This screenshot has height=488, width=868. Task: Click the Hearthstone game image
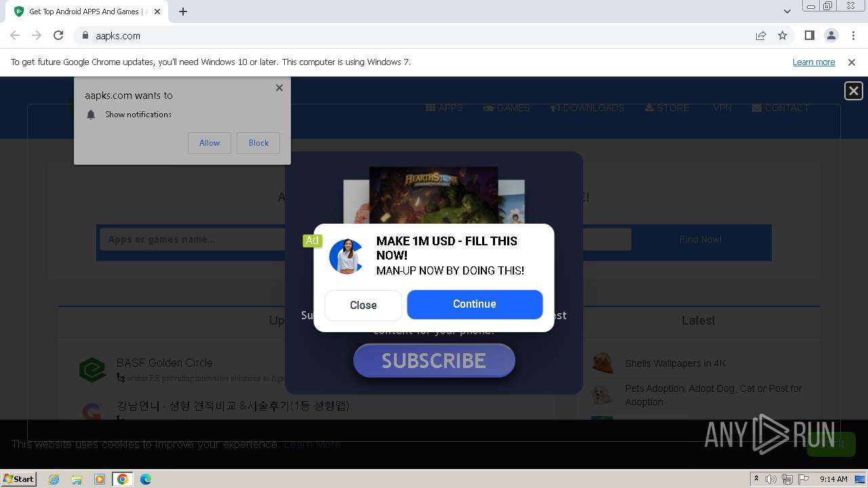(434, 195)
